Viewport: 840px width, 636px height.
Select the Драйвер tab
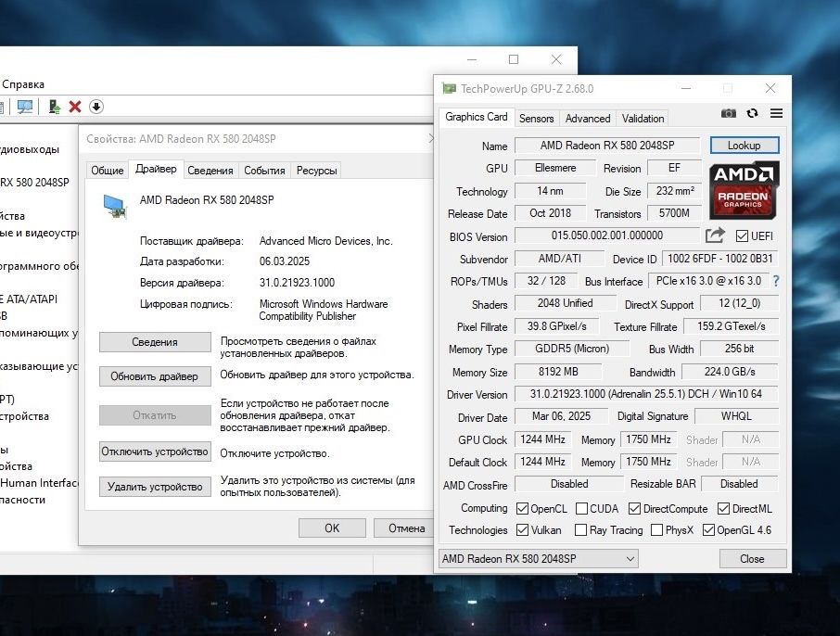[156, 169]
